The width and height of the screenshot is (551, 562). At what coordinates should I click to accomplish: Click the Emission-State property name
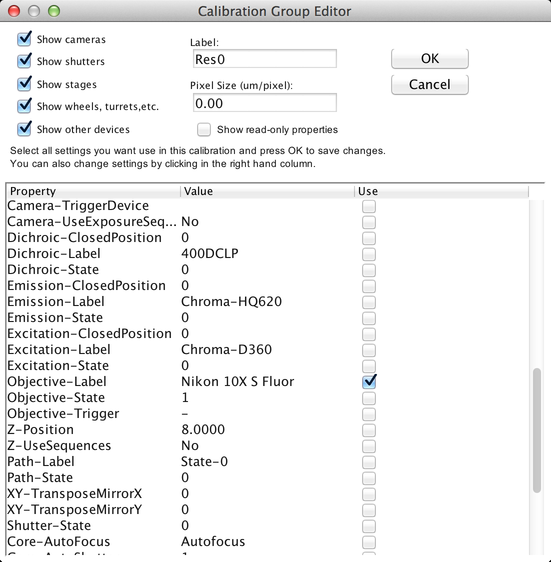[x=55, y=318]
